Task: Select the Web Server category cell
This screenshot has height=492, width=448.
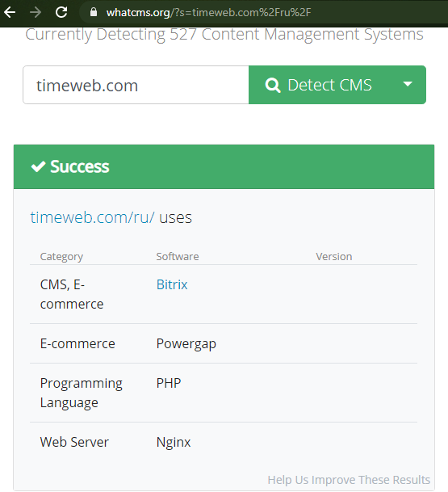Action: pyautogui.click(x=74, y=442)
